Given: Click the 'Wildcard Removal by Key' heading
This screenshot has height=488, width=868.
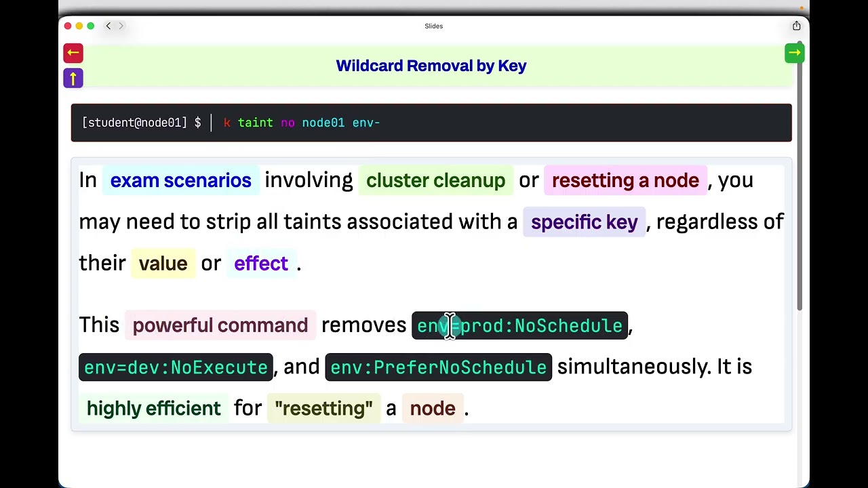Looking at the screenshot, I should click(431, 66).
